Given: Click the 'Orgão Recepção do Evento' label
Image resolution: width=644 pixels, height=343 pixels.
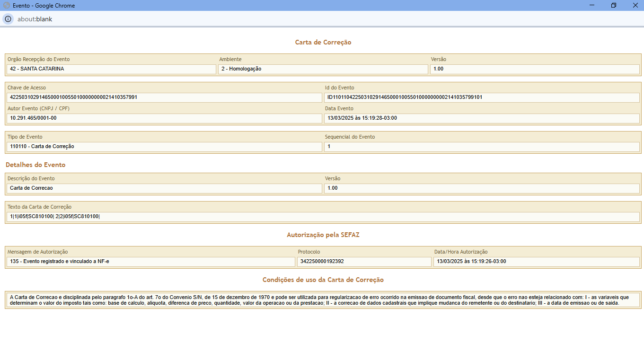Looking at the screenshot, I should pos(39,60).
